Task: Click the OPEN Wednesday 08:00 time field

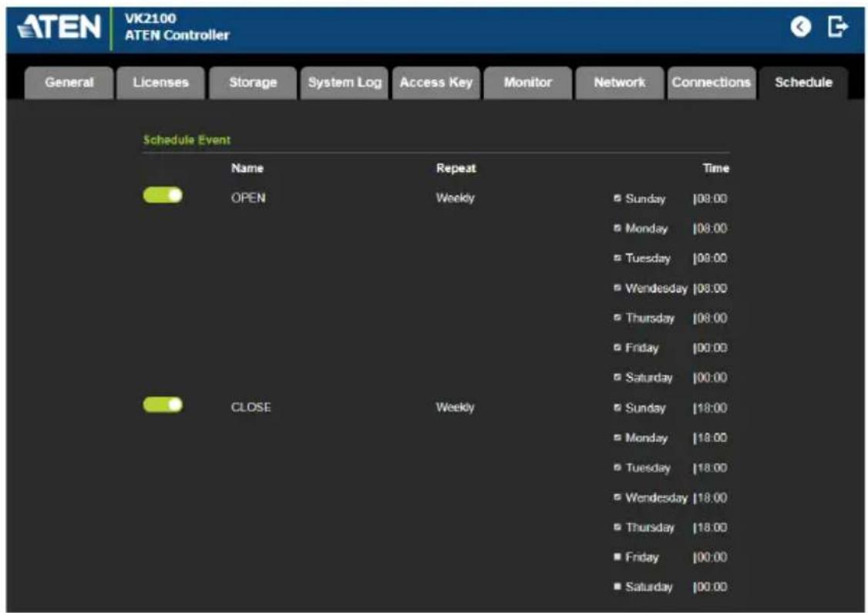Action: pos(710,288)
